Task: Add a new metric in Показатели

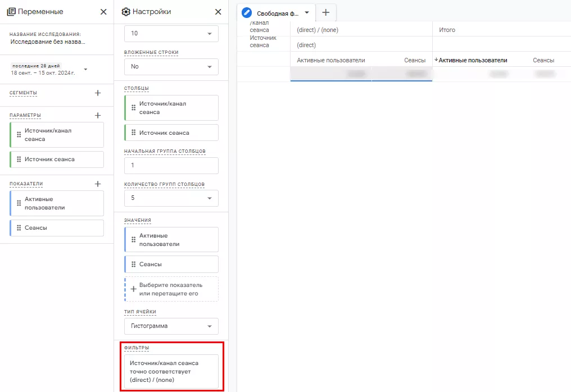Action: tap(98, 184)
